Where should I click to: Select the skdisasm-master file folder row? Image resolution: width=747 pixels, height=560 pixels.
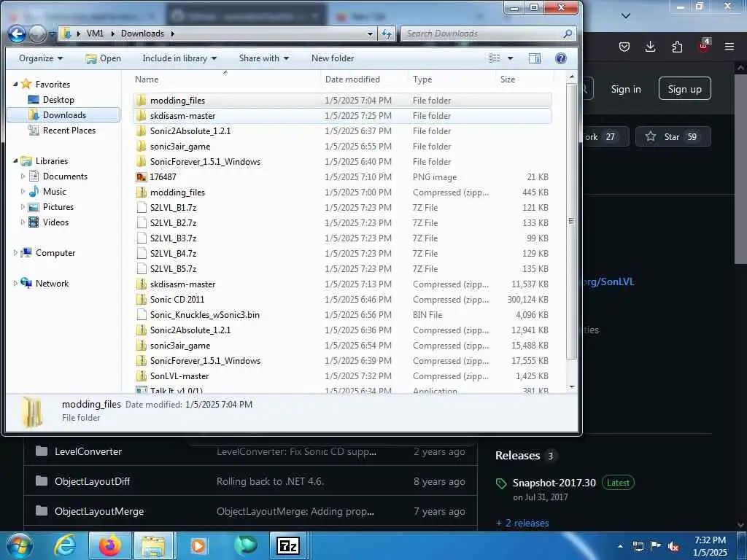(x=342, y=116)
